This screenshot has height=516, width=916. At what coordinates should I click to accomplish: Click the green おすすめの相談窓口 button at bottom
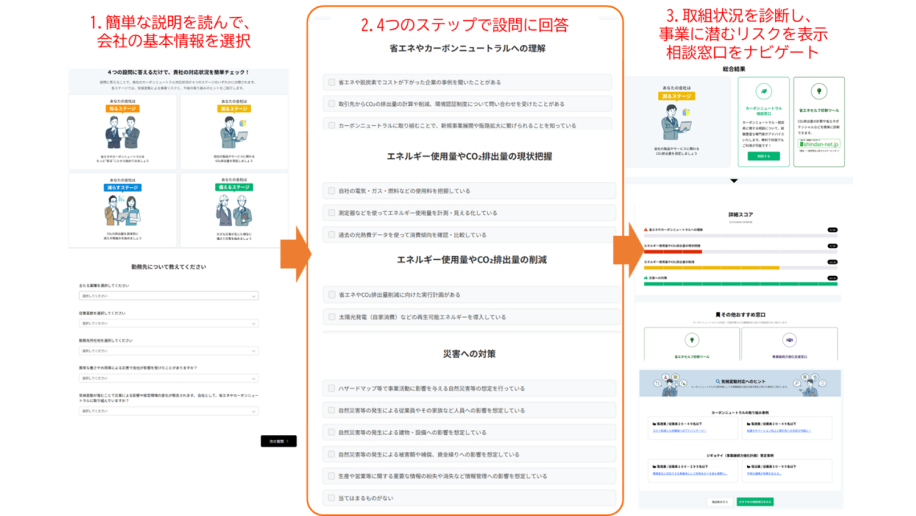coord(755,502)
